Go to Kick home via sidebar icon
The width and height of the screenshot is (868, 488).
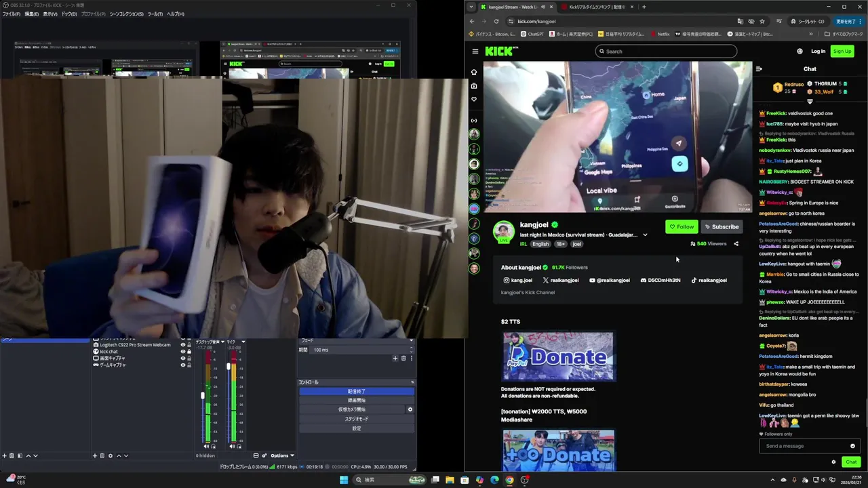click(474, 72)
